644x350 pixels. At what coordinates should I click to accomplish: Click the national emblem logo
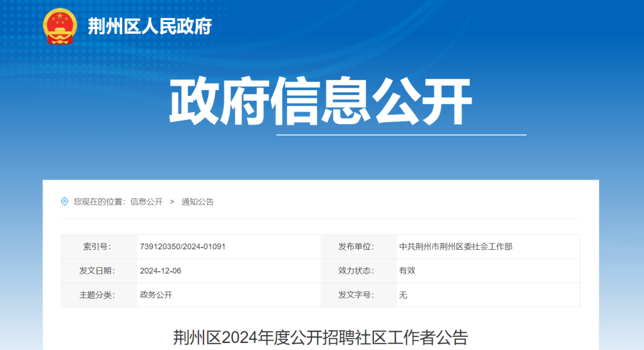[x=58, y=26]
